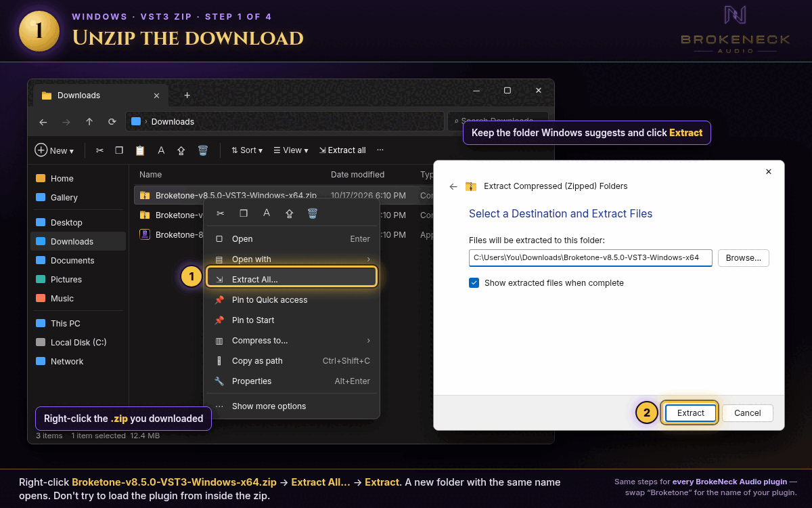Open This PC in the sidebar
The image size is (812, 508).
(x=78, y=324)
